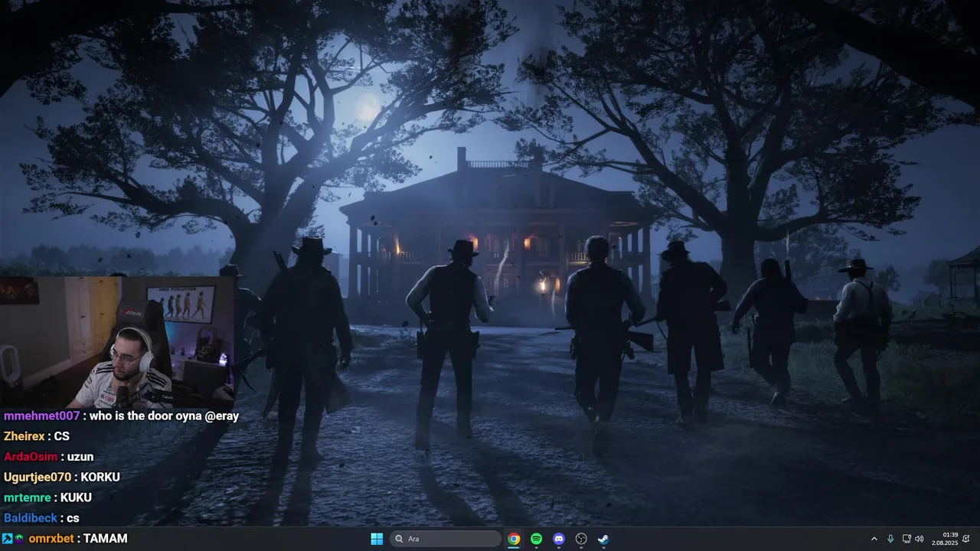Open the round app icon beside Discord
980x551 pixels.
click(581, 539)
